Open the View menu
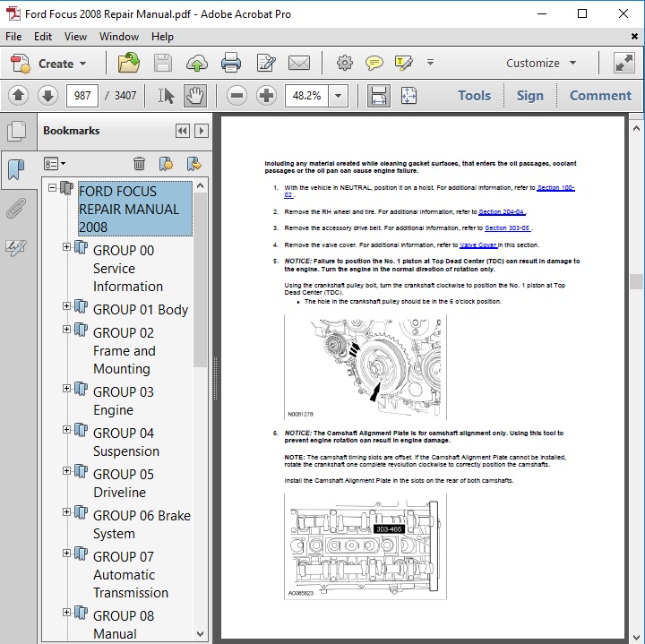Viewport: 645px width, 644px height. (x=75, y=37)
